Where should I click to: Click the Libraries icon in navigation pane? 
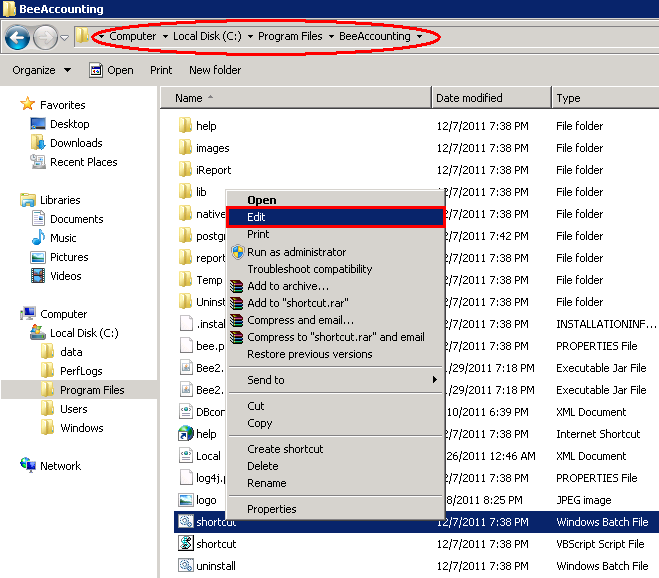[x=28, y=200]
